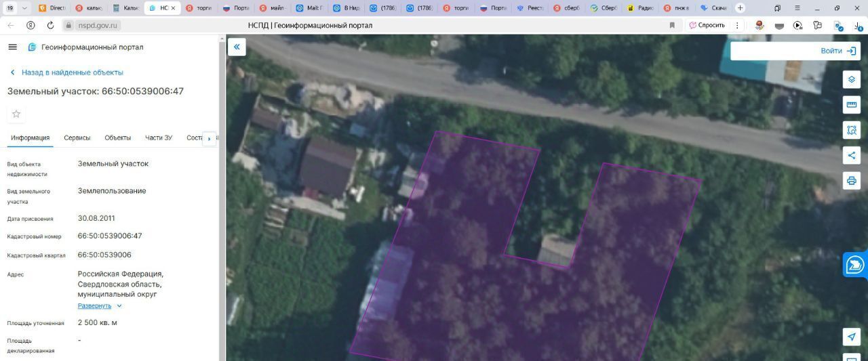Open the hamburger menu of the portal

[x=12, y=47]
